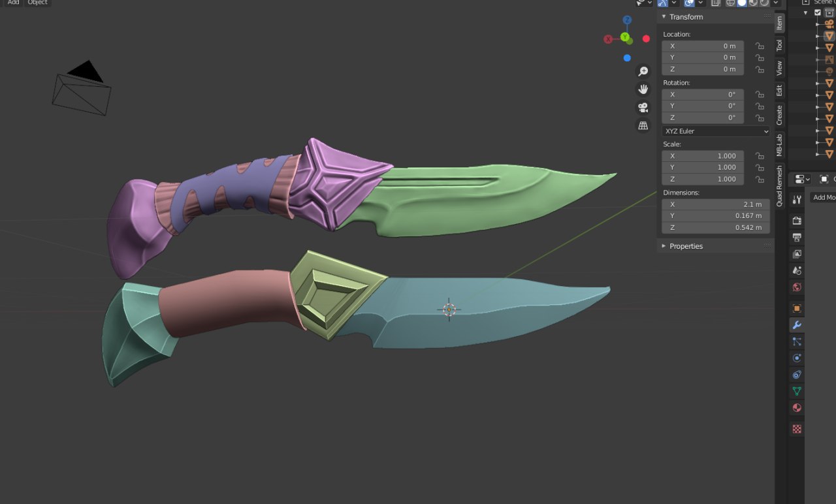
Task: Open the Object Constraints properties icon
Action: (x=796, y=375)
